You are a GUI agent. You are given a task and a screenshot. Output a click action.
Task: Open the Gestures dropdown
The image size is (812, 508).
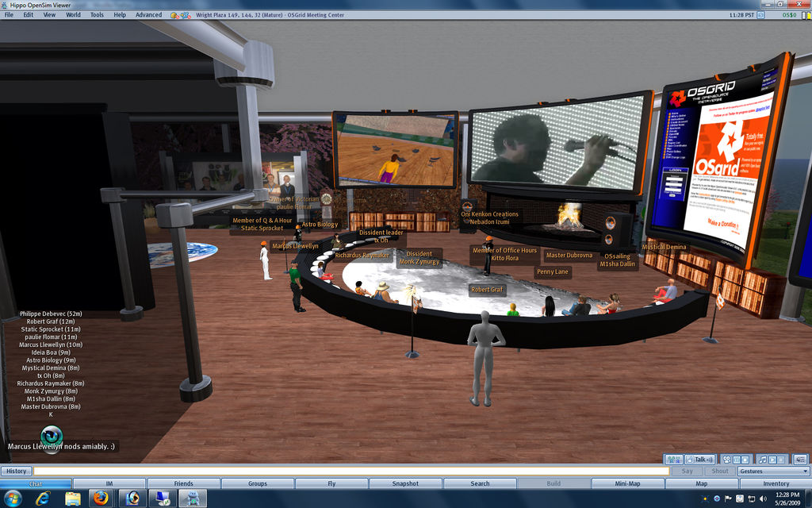[773, 471]
